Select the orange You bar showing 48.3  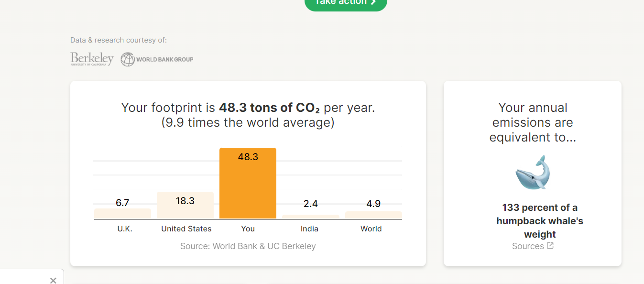point(248,183)
